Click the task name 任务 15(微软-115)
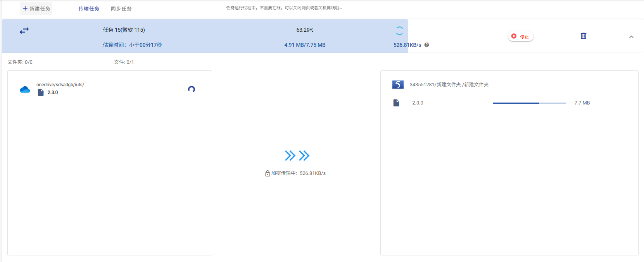Screen dimensions: 644x262 (x=124, y=30)
